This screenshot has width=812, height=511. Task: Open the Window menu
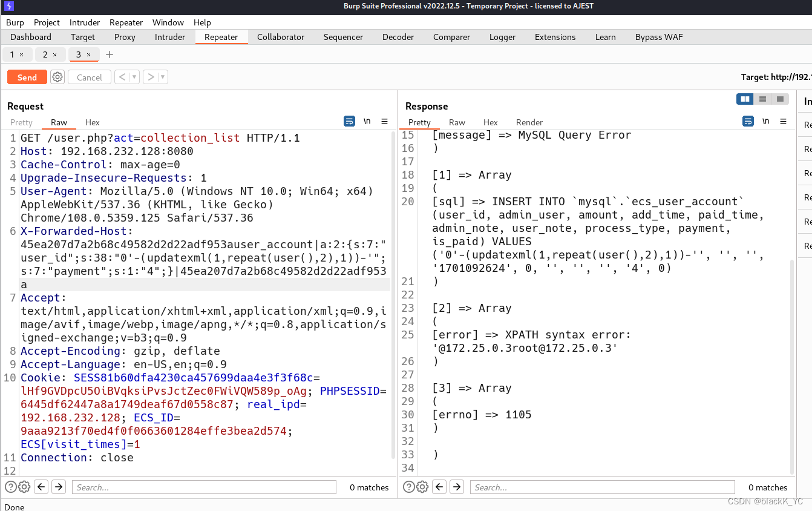point(168,22)
